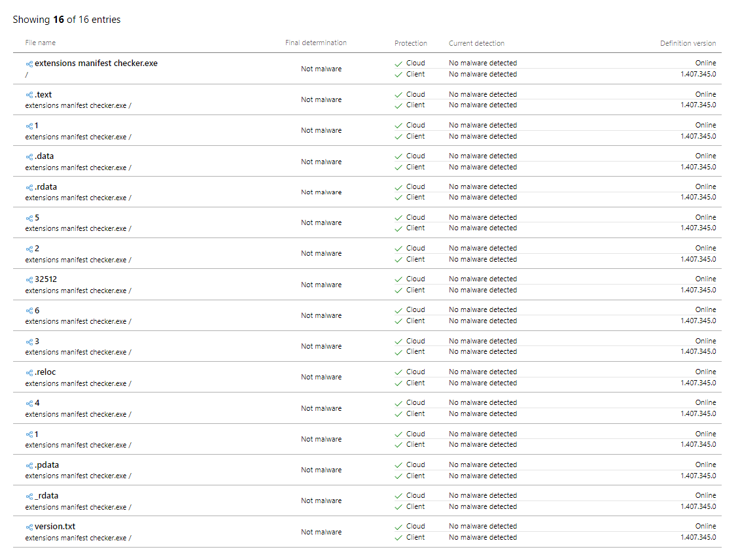
Task: Click the Current detection column header
Action: click(476, 43)
